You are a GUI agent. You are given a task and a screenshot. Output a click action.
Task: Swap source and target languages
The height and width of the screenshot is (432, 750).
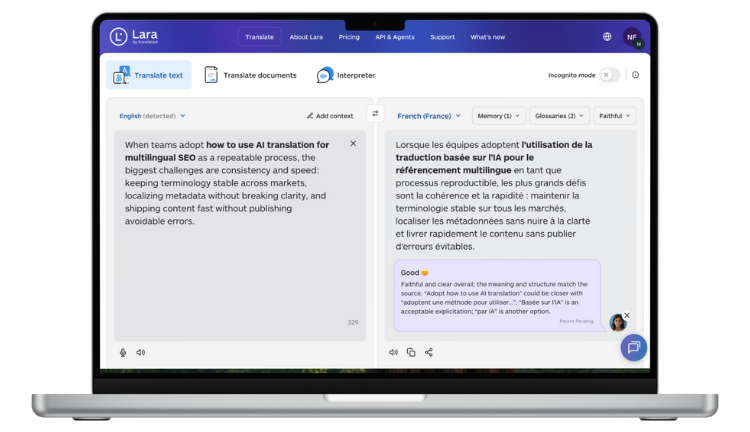coord(375,113)
